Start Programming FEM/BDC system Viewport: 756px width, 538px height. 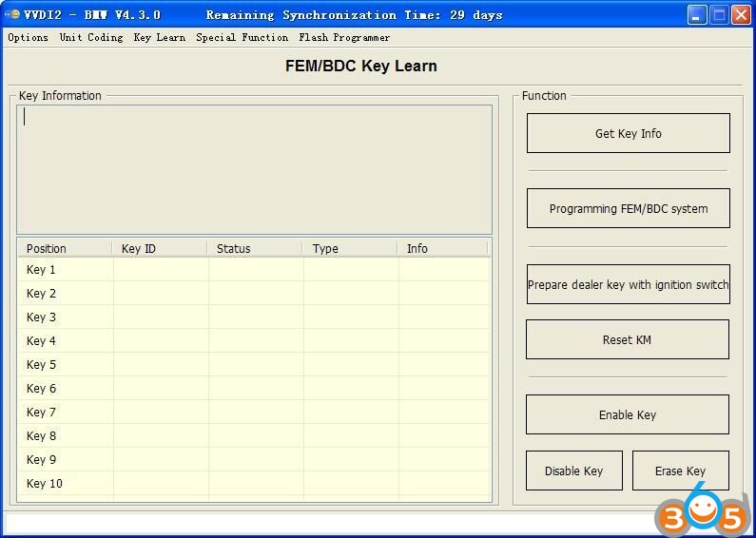pyautogui.click(x=629, y=208)
